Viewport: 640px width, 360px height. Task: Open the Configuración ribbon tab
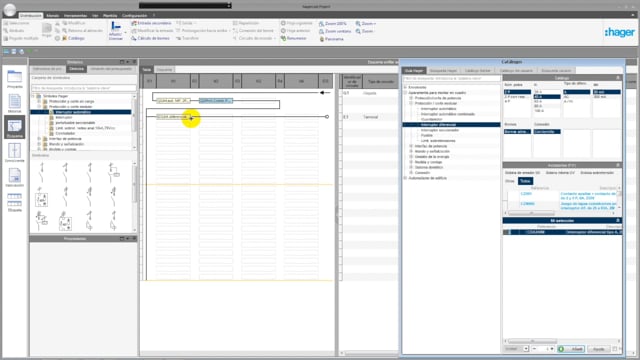pos(134,16)
